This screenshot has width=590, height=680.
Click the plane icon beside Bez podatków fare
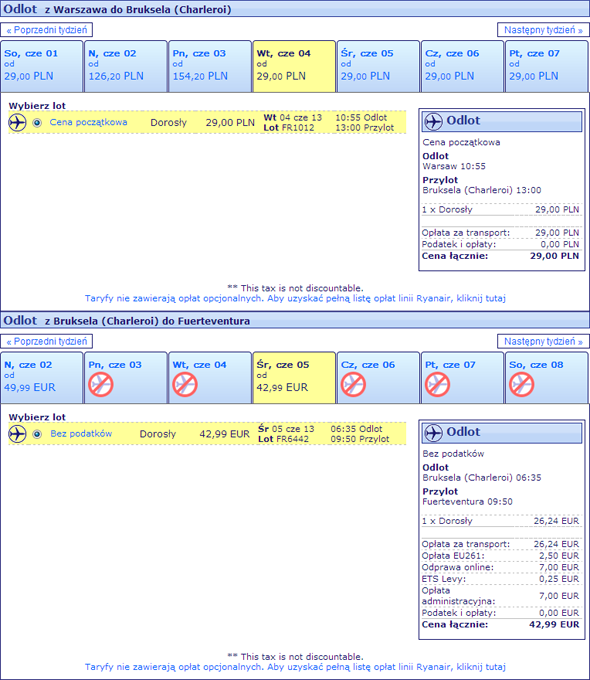17,434
